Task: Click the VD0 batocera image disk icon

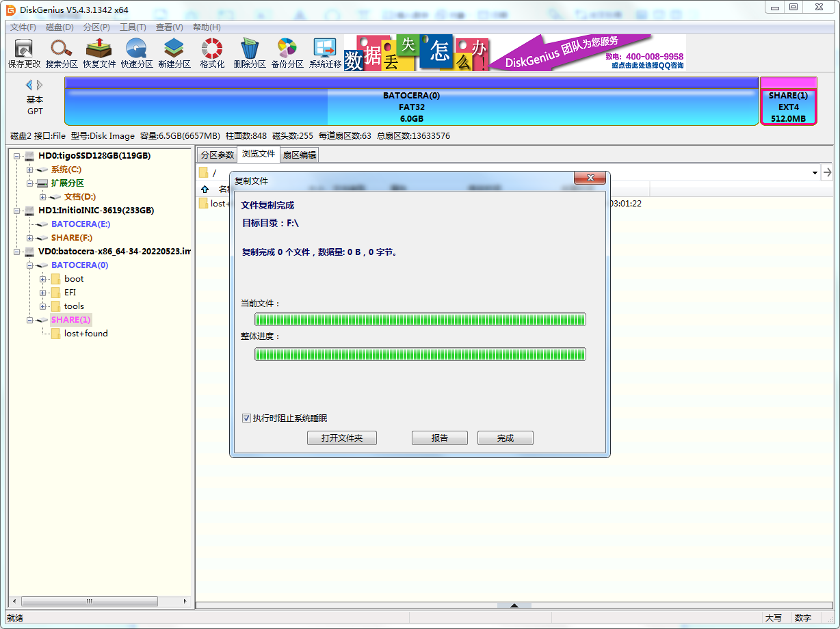Action: [x=29, y=252]
